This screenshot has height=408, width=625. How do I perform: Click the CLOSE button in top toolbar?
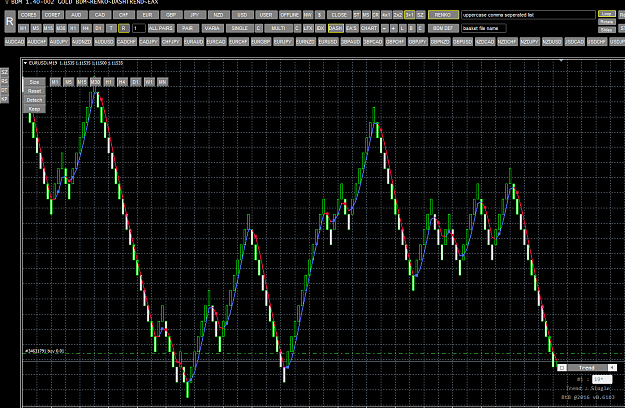click(x=339, y=15)
